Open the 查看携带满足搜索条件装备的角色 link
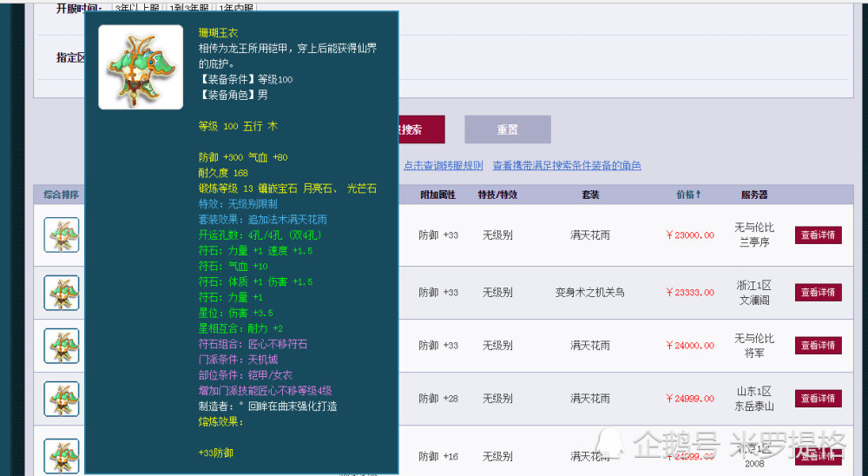 pos(567,165)
